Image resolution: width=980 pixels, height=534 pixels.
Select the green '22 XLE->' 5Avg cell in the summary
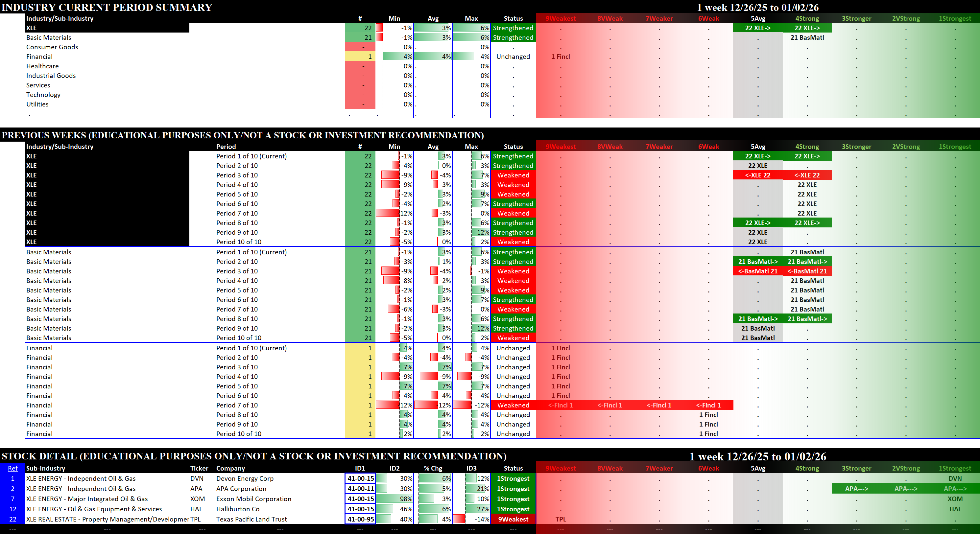(x=757, y=28)
